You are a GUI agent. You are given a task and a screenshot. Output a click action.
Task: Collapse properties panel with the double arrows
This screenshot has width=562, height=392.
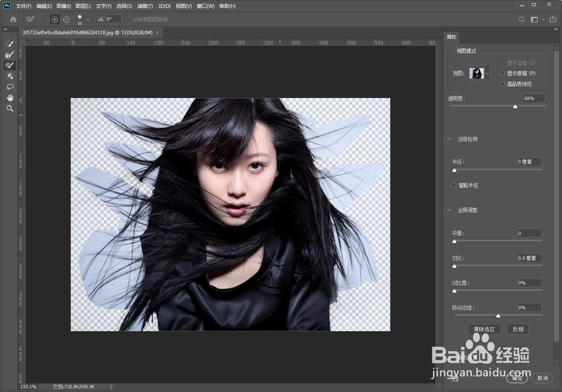(556, 29)
